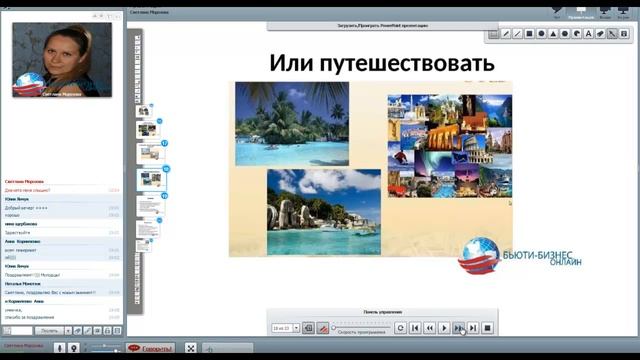Screen dimensions: 640x360
Task: Select the eraser tool
Action: [x=600, y=34]
